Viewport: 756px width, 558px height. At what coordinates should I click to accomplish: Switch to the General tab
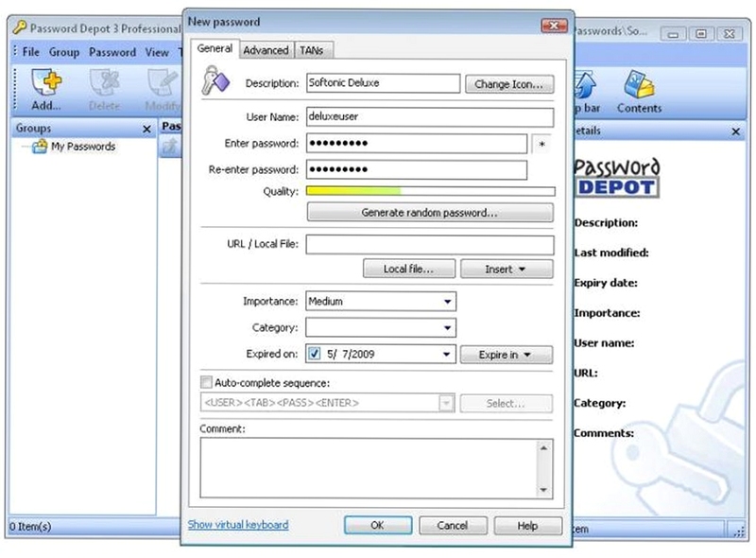coord(215,48)
